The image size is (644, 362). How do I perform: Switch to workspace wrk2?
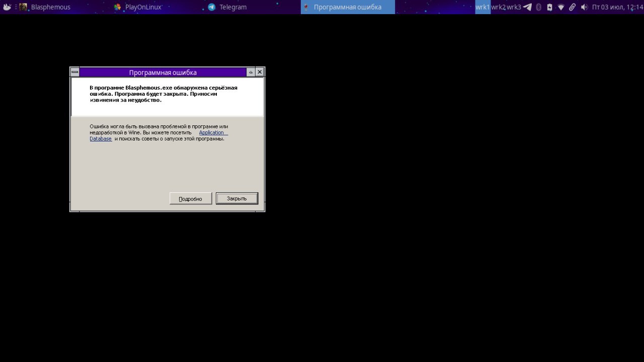click(x=498, y=7)
